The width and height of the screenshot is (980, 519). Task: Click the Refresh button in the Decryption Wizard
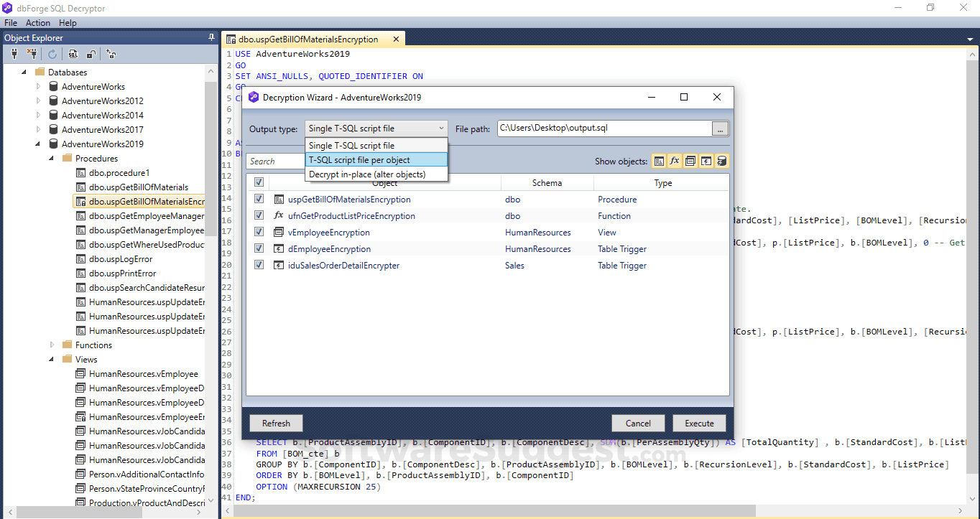(x=276, y=423)
